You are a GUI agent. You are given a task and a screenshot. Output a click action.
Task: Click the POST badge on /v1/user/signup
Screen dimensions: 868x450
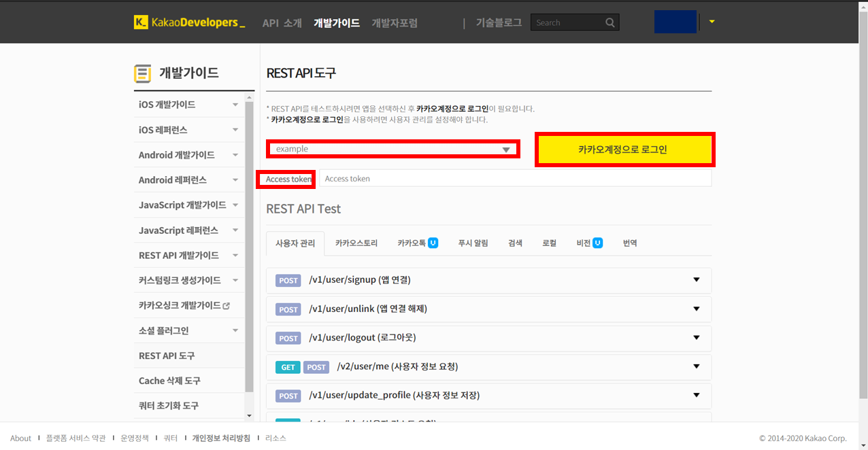[x=288, y=281]
